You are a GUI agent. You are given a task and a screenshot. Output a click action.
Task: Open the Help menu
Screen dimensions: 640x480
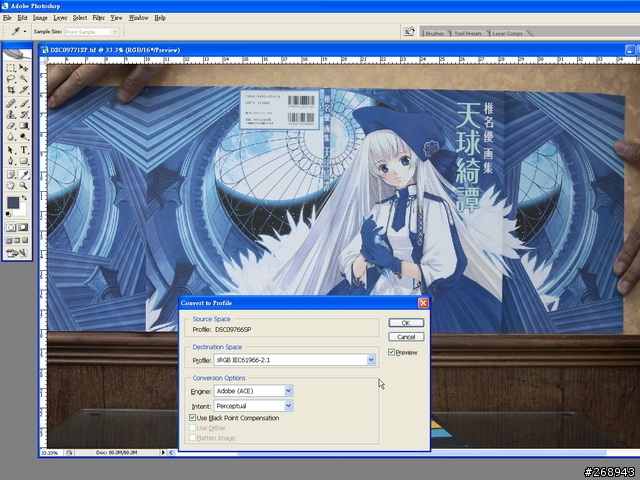pyautogui.click(x=160, y=18)
